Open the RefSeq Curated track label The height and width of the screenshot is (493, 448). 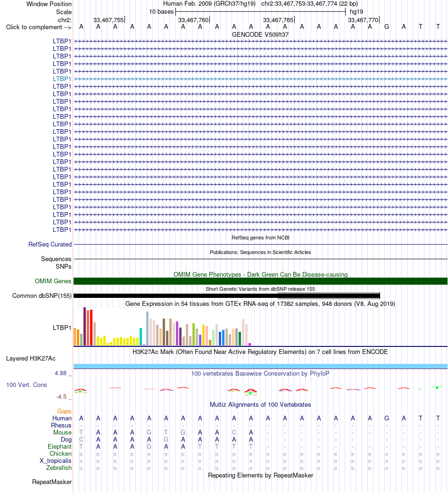[50, 244]
